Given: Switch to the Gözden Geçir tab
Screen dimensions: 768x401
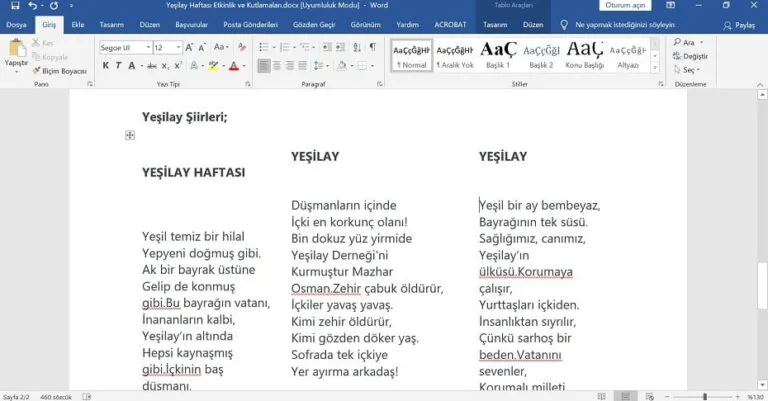Looking at the screenshot, I should (314, 24).
